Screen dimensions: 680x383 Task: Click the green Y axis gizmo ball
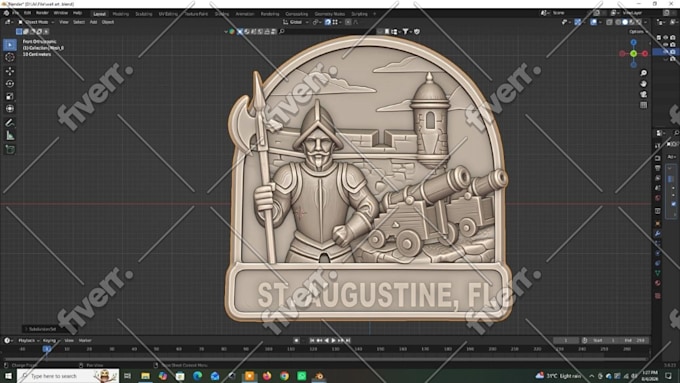634,53
